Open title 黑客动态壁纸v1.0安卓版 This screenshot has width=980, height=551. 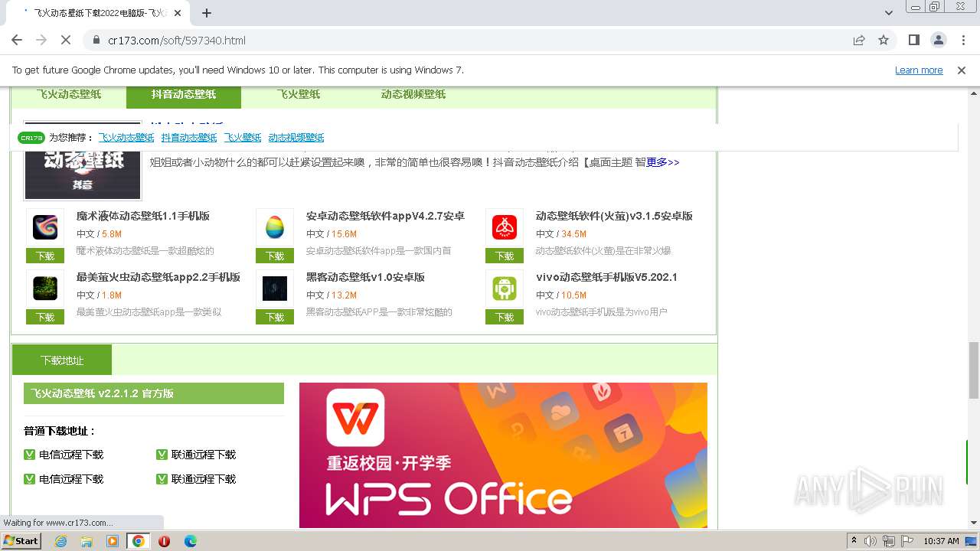365,277
